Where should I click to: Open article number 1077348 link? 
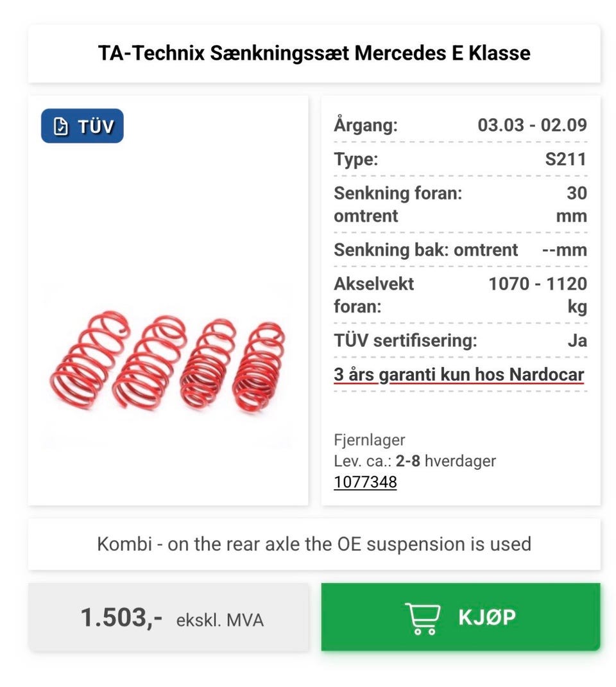[x=365, y=482]
